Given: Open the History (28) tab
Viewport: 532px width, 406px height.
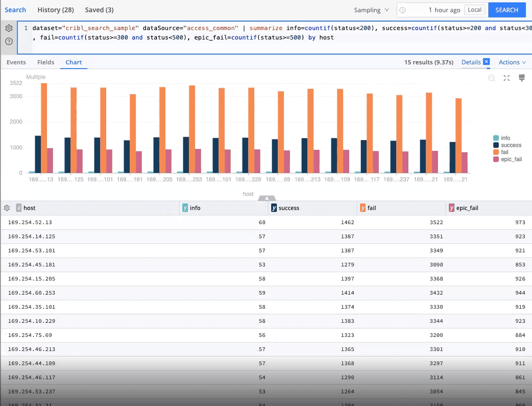Looking at the screenshot, I should click(55, 10).
